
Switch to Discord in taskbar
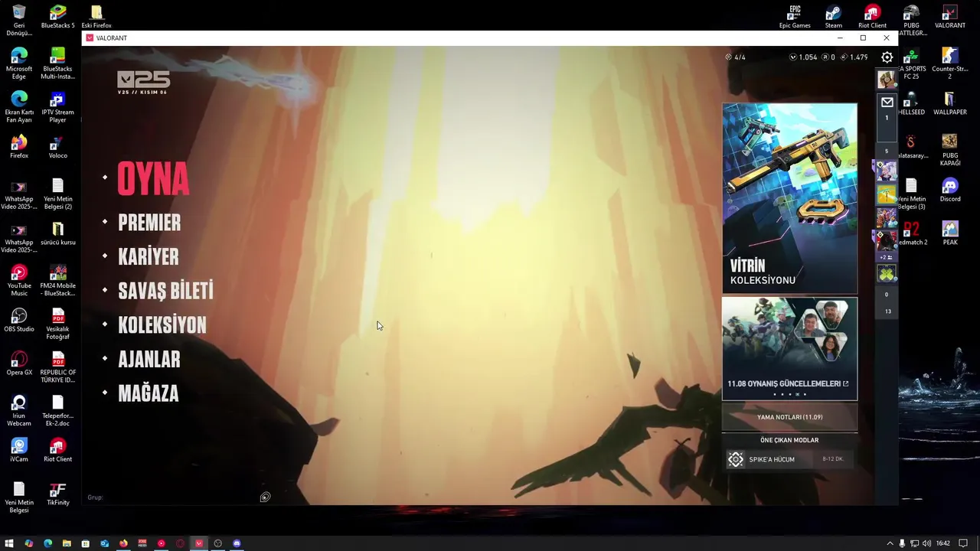point(237,543)
